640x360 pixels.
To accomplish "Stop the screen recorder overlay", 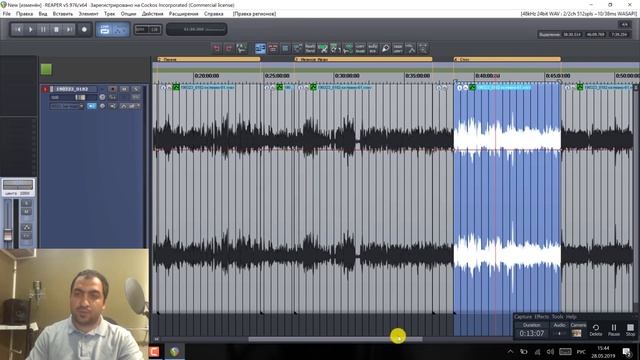I will tap(630, 330).
